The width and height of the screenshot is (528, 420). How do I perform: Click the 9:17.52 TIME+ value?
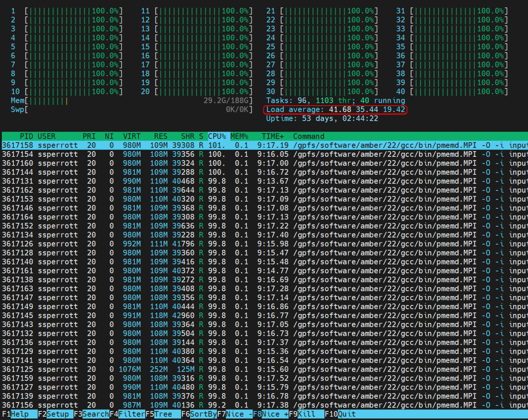(273, 378)
